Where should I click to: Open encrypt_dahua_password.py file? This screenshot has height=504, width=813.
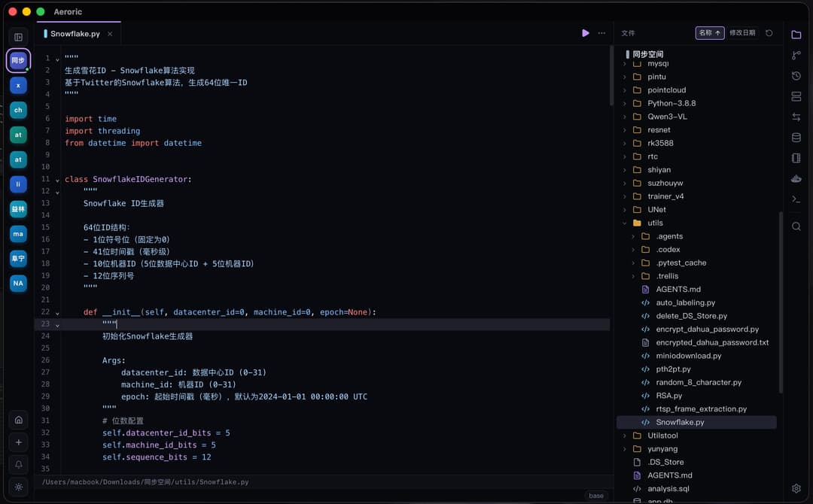point(697,329)
